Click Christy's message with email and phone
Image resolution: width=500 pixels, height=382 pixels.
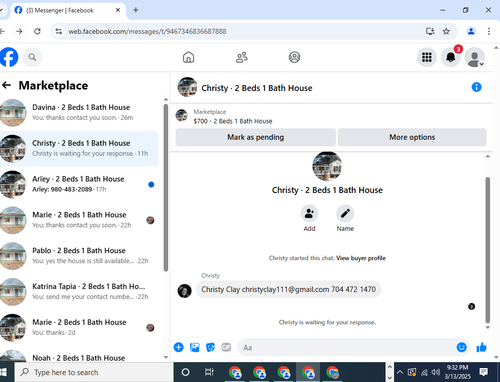[288, 289]
